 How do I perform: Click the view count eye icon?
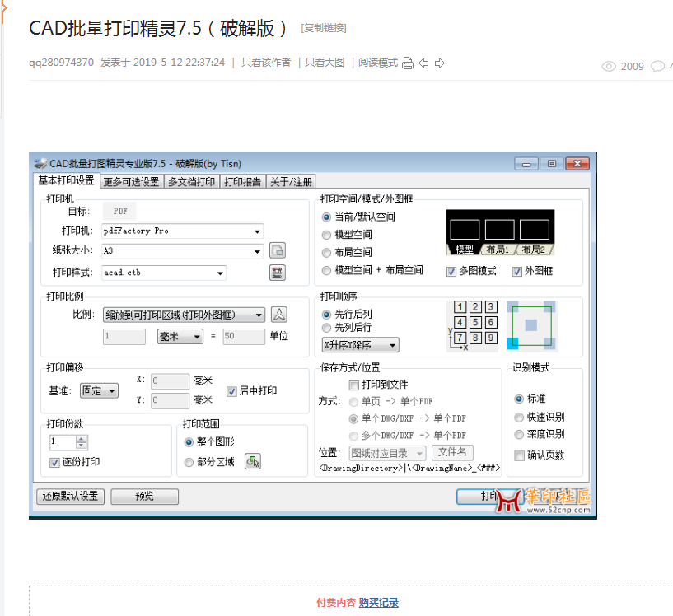coord(609,67)
